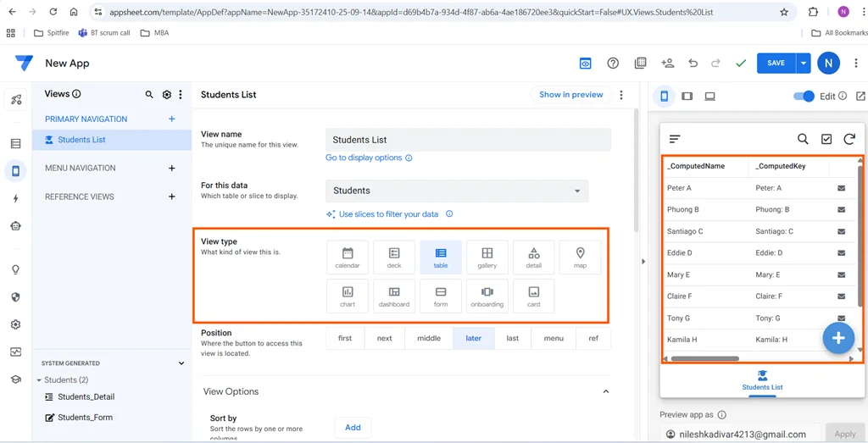
Task: Open Automation lightning bolt in sidebar
Action: [15, 198]
